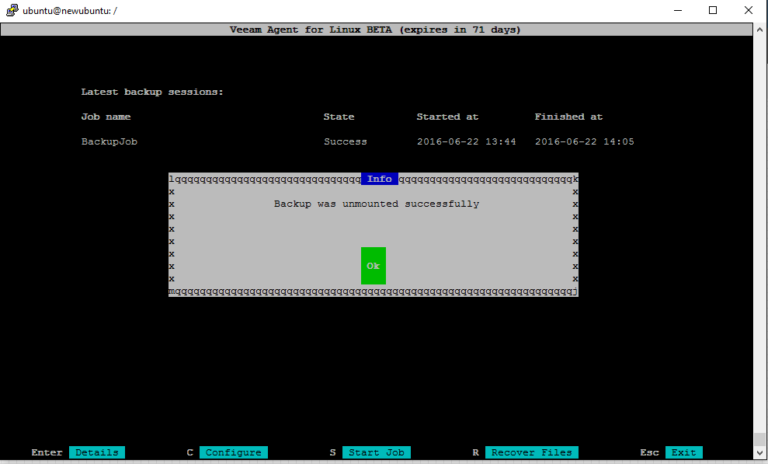
Task: Click the start time 2016-06-22 13:44
Action: (x=466, y=142)
